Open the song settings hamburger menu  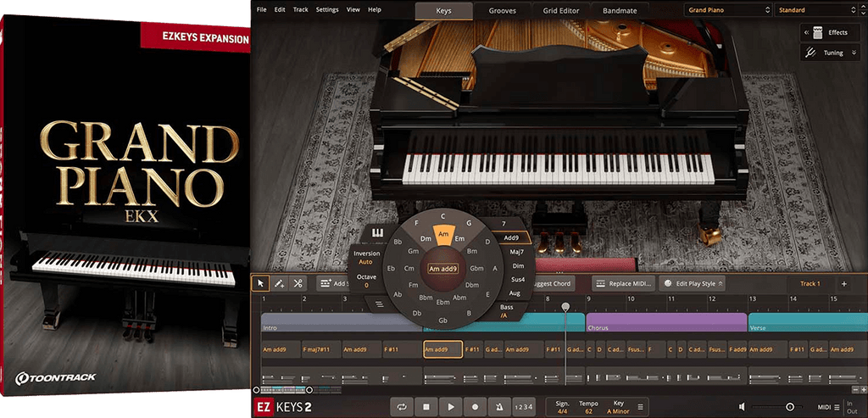click(640, 407)
